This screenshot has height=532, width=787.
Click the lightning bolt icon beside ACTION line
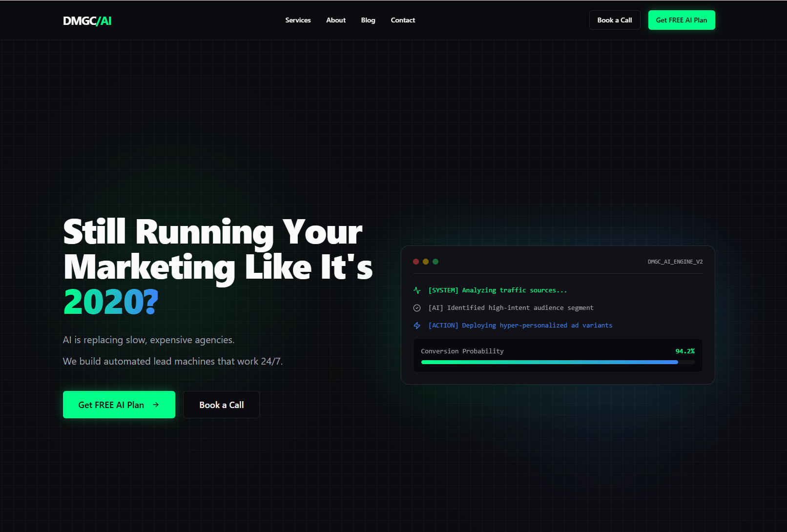pyautogui.click(x=417, y=326)
